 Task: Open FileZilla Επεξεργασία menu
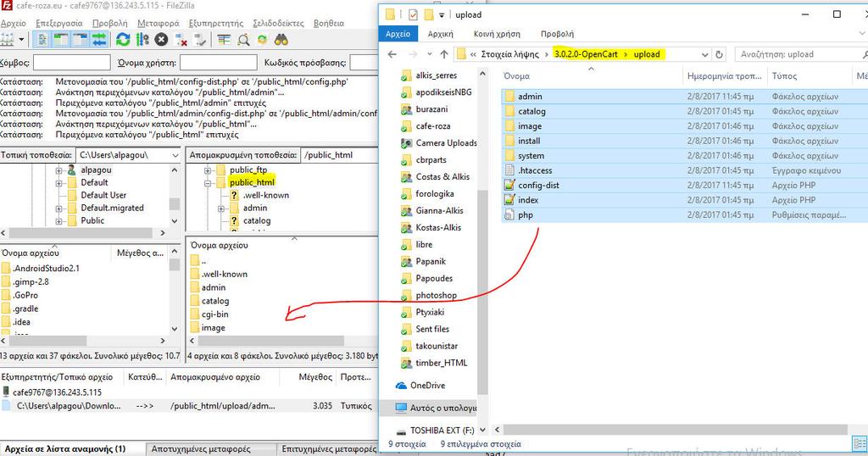click(58, 23)
